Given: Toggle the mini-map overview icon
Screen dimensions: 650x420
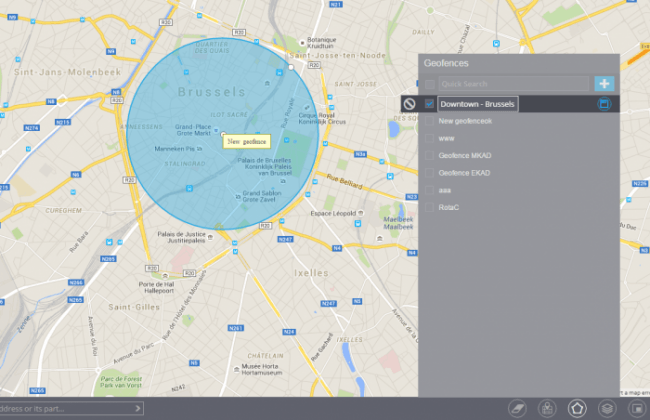Looking at the screenshot, I should coord(637,409).
